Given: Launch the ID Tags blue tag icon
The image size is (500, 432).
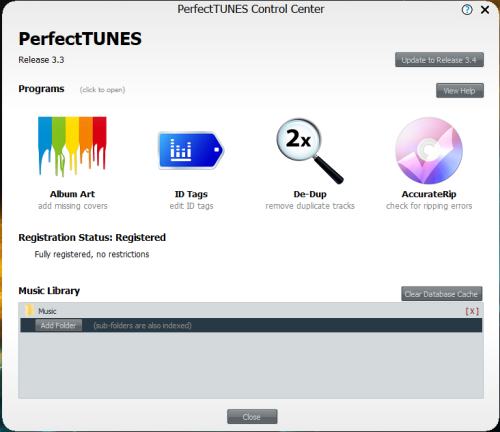Looking at the screenshot, I should pyautogui.click(x=191, y=150).
